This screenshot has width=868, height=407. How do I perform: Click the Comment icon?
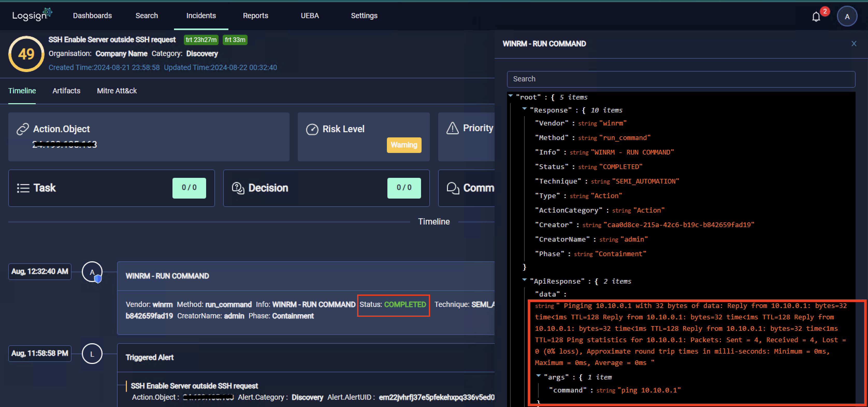coord(453,188)
